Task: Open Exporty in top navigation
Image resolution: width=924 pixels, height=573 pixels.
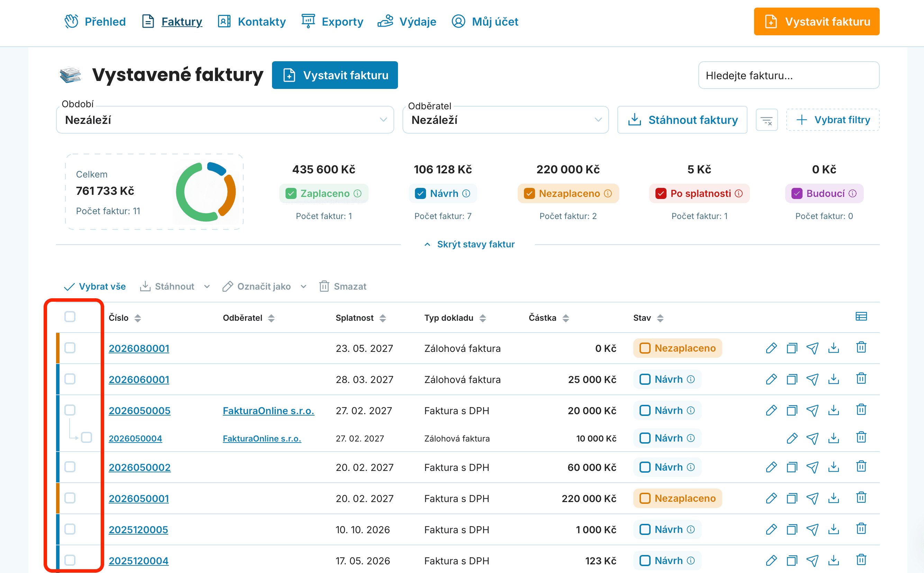Action: tap(332, 21)
